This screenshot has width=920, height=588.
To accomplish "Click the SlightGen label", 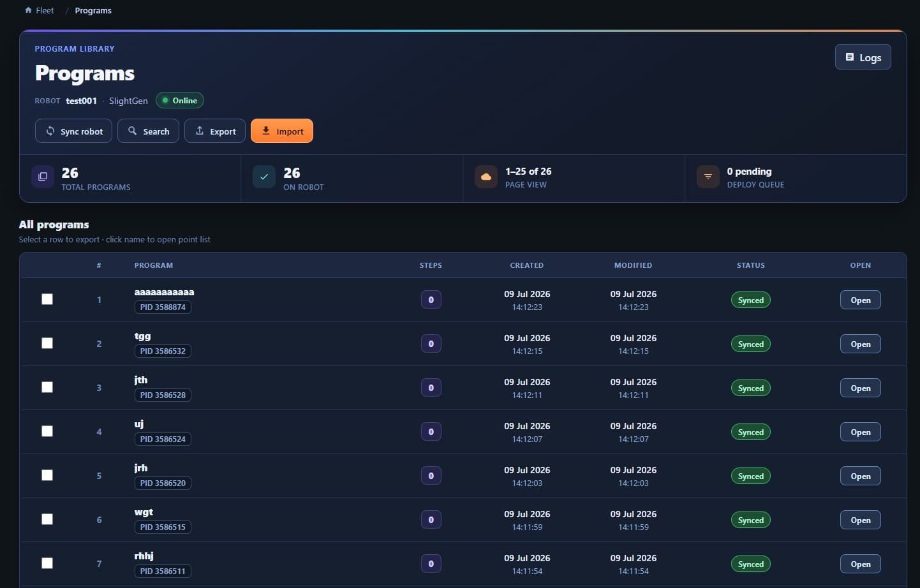I will point(128,101).
